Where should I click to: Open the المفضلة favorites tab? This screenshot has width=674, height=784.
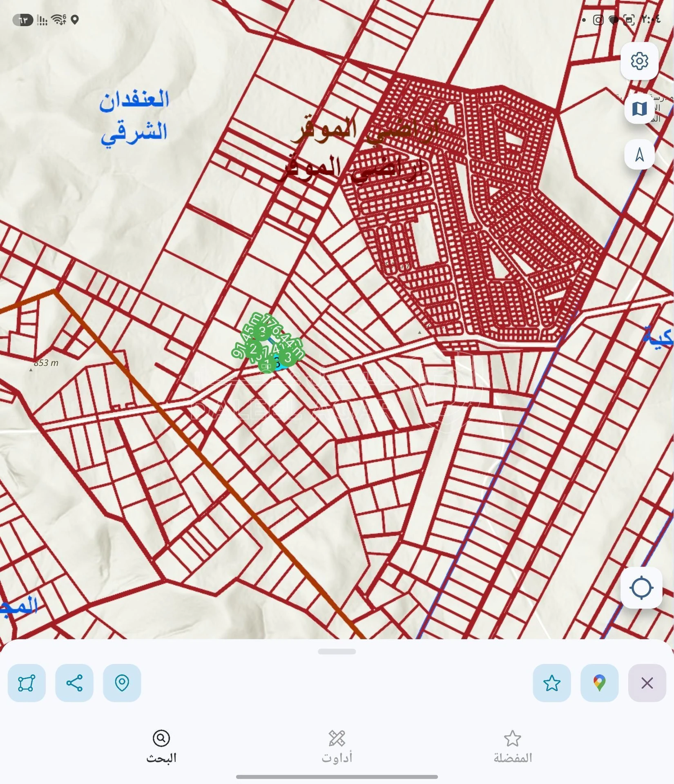click(513, 747)
